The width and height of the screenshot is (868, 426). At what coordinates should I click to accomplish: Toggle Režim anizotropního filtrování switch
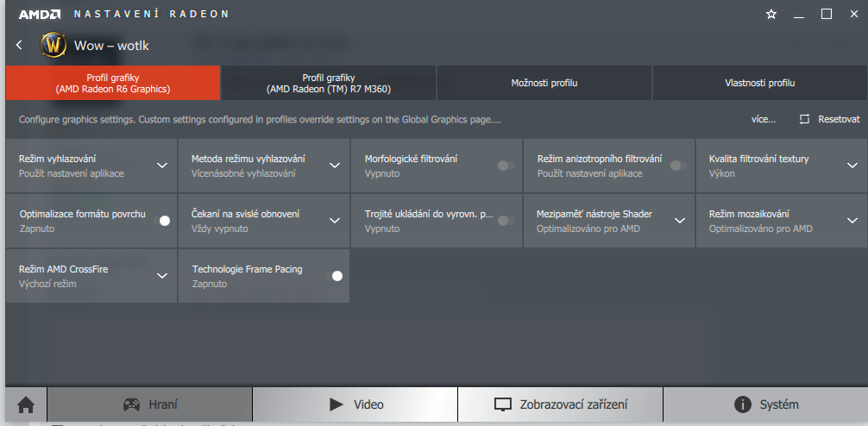tap(679, 166)
